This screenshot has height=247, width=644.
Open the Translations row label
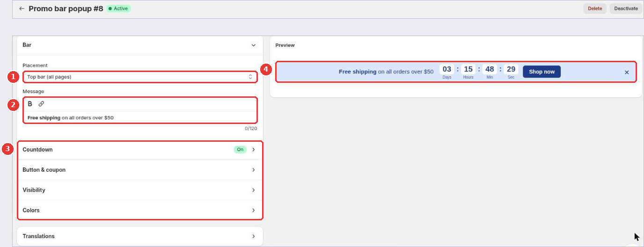pos(38,236)
